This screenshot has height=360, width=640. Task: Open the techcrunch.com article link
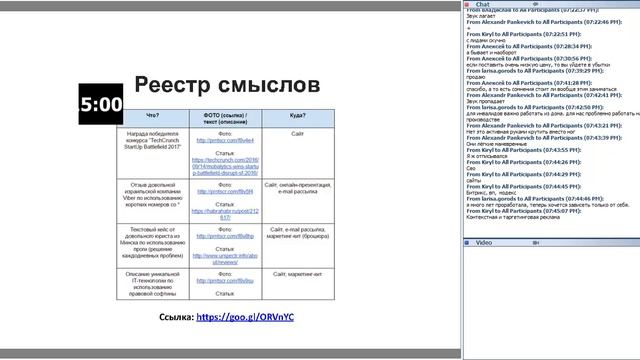[225, 167]
